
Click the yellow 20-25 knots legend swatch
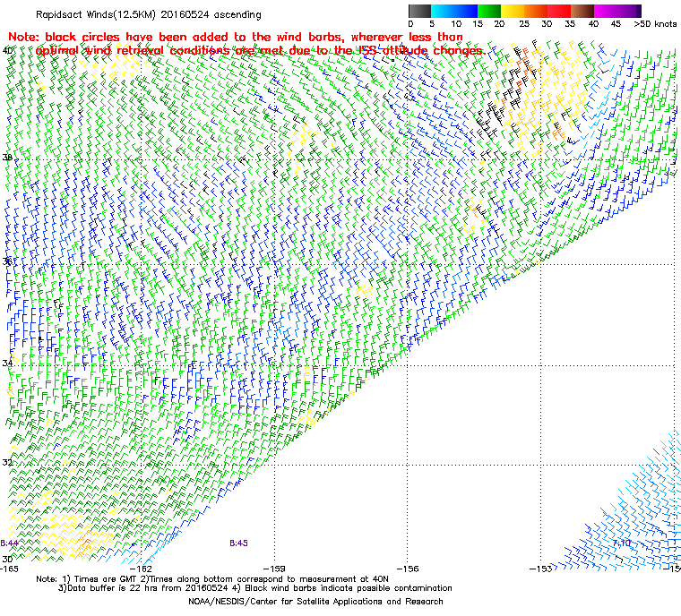pyautogui.click(x=513, y=11)
